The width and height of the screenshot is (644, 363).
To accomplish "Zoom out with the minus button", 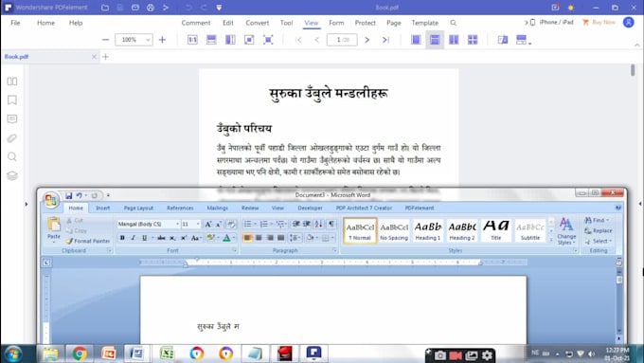I will (105, 40).
